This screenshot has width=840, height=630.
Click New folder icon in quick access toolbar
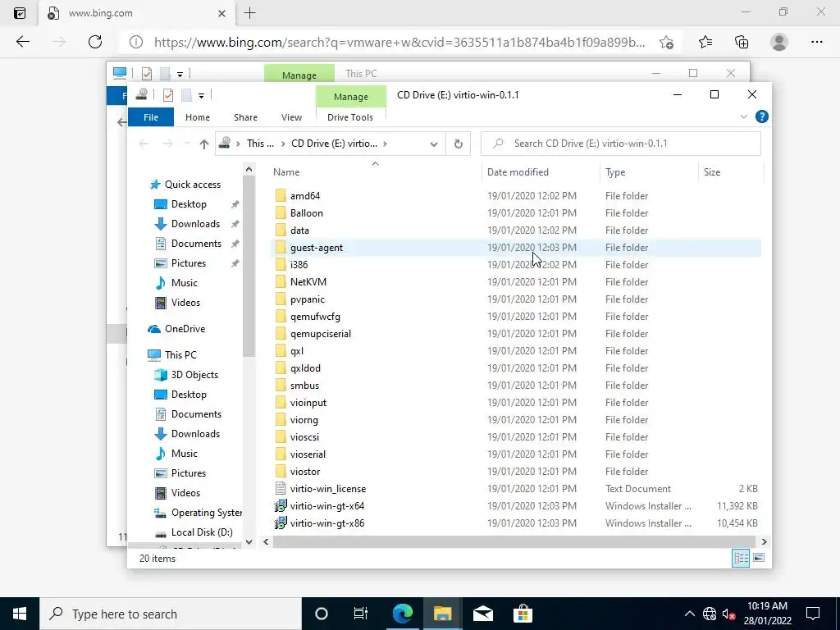pyautogui.click(x=186, y=95)
